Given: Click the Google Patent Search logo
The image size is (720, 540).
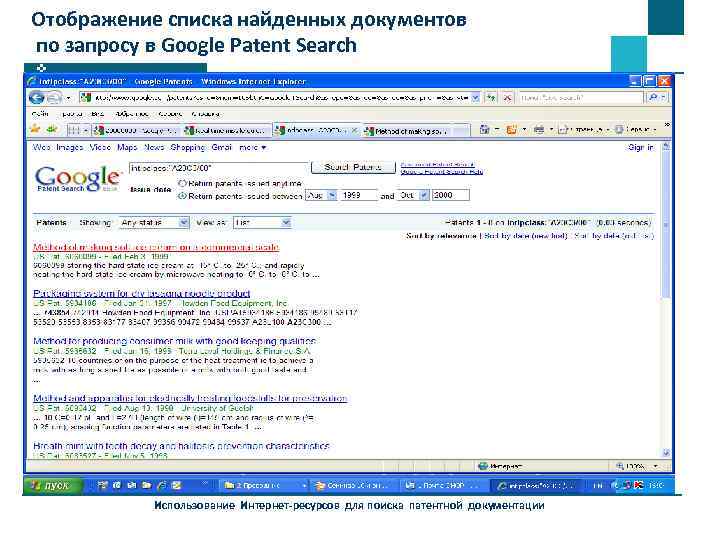Looking at the screenshot, I should pos(78,179).
